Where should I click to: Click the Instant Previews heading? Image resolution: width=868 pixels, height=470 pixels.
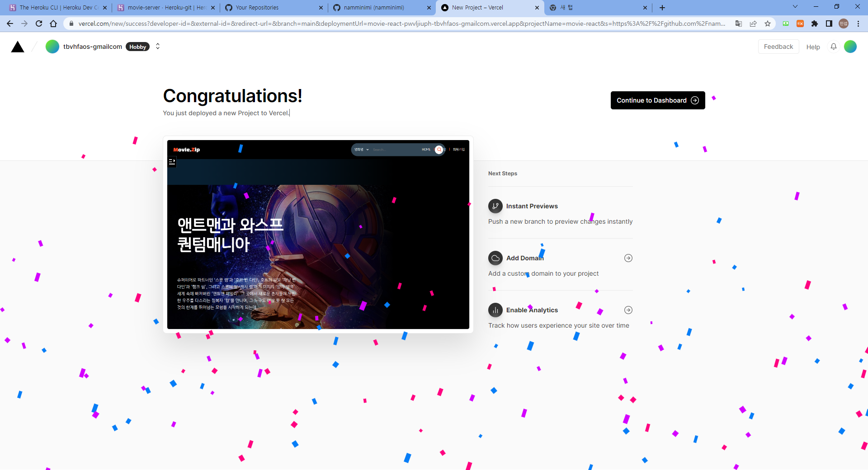tap(532, 206)
